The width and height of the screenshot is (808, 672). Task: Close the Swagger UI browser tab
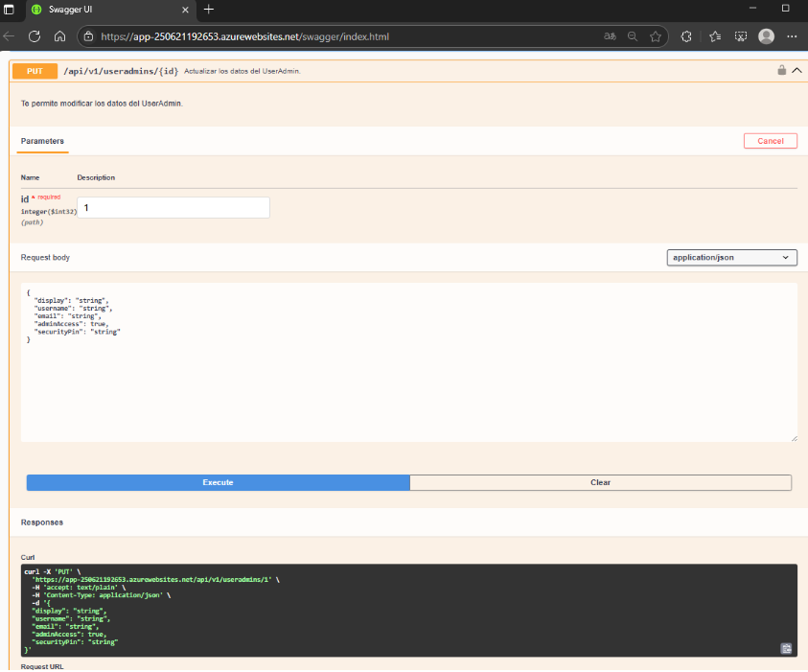[186, 10]
